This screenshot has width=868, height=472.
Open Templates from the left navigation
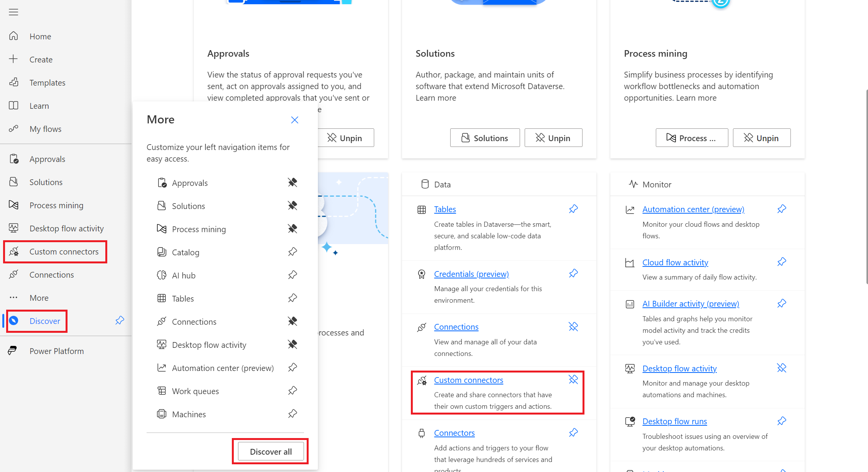47,83
